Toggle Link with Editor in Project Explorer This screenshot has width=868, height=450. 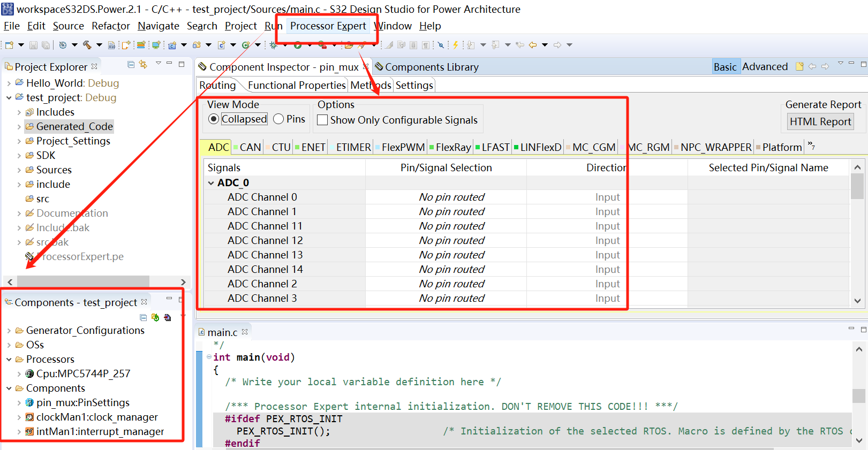click(x=143, y=64)
